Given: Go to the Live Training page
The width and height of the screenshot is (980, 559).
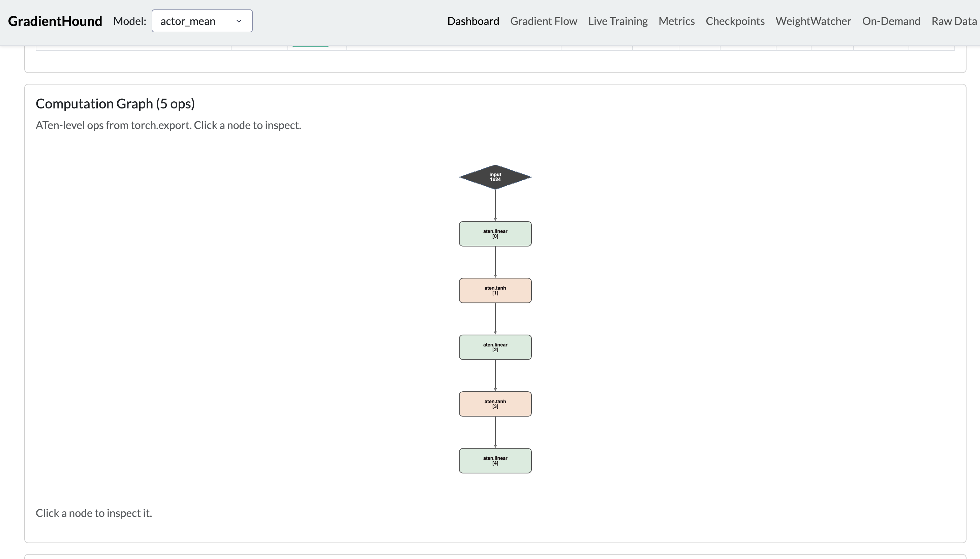Looking at the screenshot, I should click(x=618, y=21).
